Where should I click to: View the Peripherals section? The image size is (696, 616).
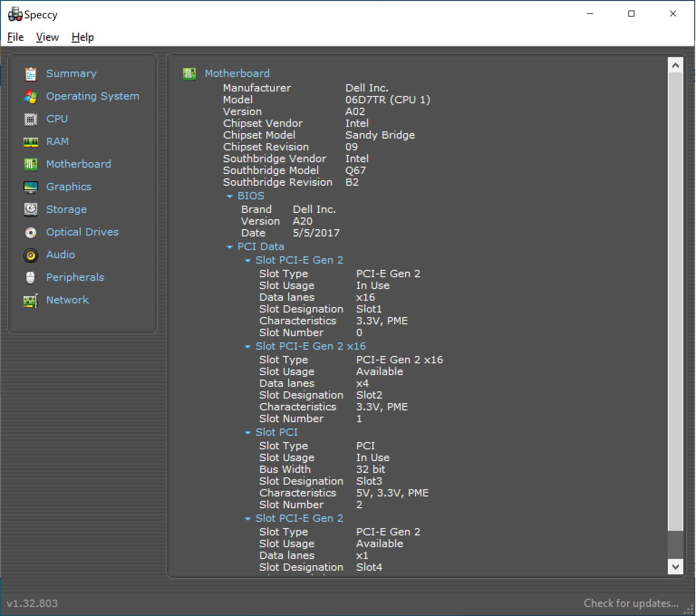pos(75,278)
